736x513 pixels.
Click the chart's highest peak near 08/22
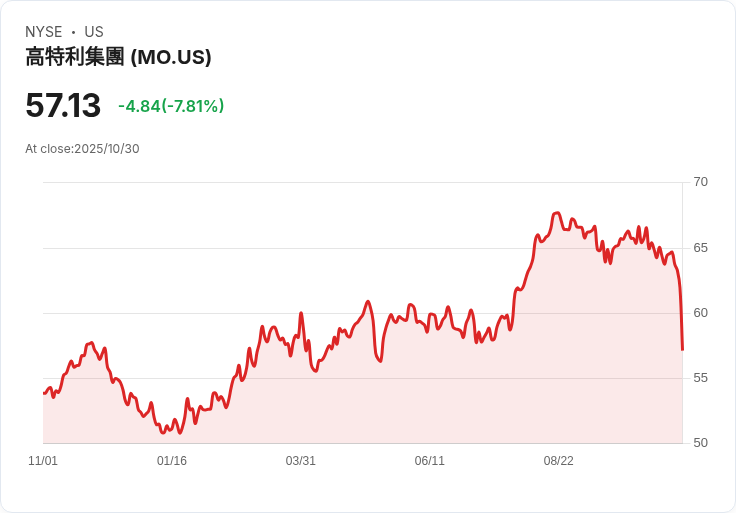coord(557,213)
